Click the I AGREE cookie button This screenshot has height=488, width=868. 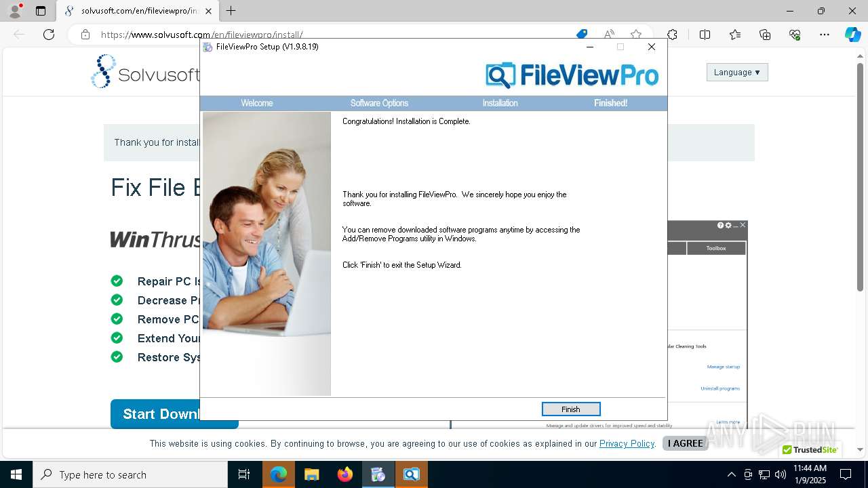[686, 443]
